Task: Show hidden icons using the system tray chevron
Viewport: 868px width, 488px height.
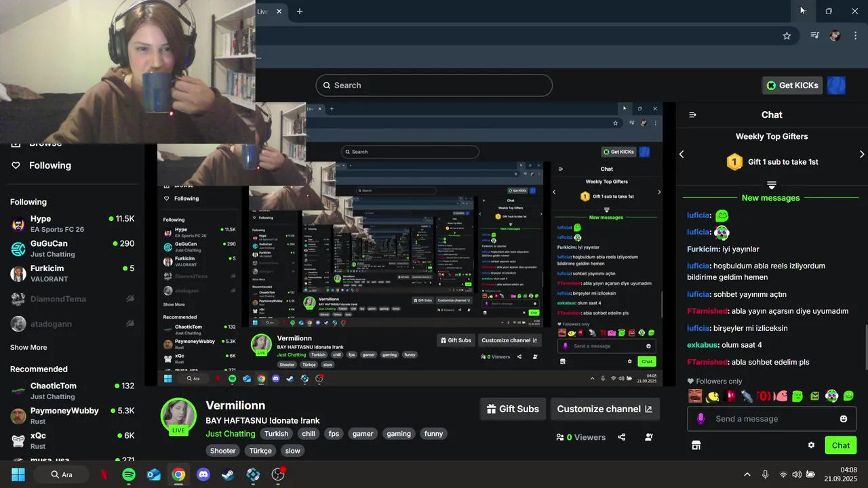Action: tap(747, 474)
